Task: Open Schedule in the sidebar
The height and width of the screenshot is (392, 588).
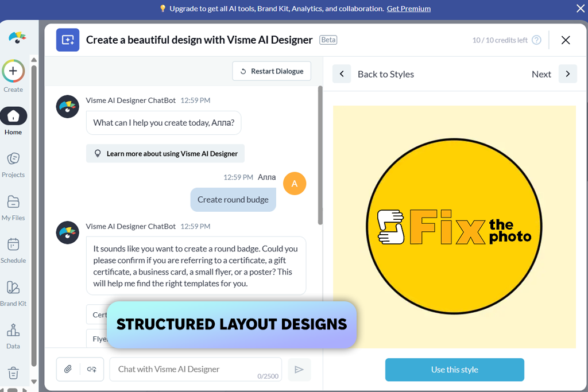Action: point(13,250)
